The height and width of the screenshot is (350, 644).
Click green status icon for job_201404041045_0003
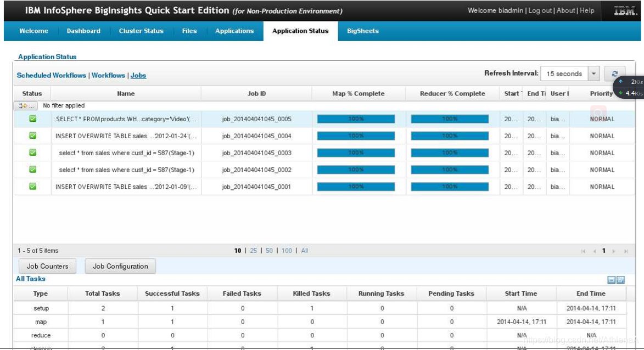click(33, 152)
